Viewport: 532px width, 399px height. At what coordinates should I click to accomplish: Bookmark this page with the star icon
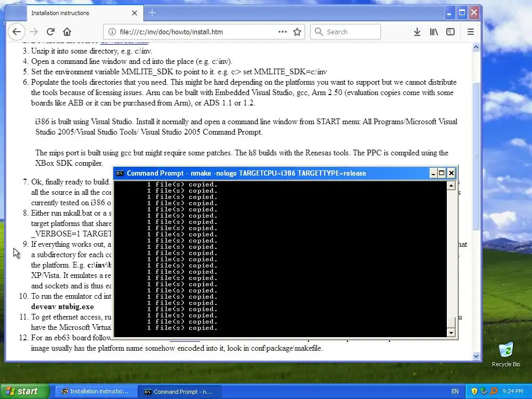297,32
